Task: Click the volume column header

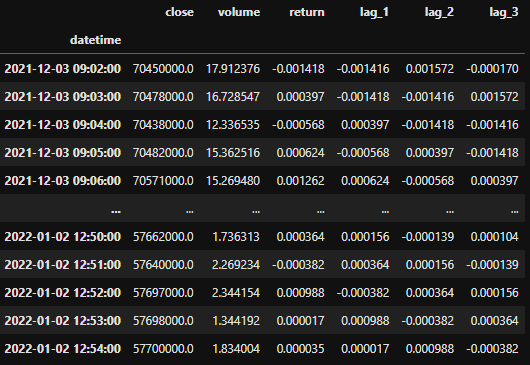Action: (239, 12)
